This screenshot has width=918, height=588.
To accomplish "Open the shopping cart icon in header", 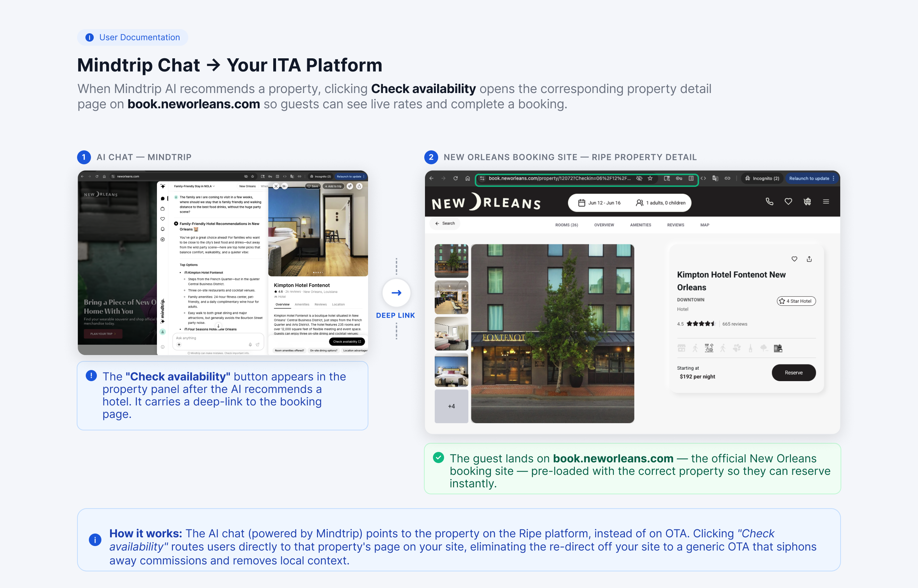I will point(807,202).
